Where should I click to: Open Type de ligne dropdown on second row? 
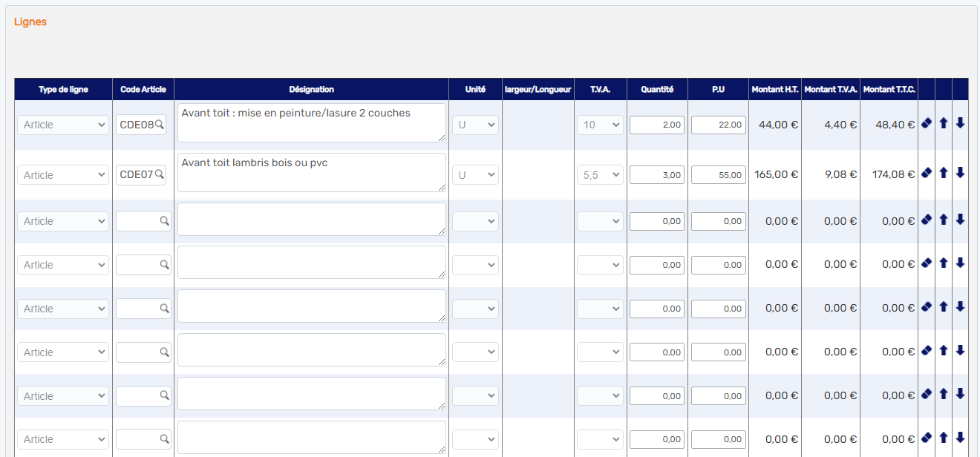63,175
